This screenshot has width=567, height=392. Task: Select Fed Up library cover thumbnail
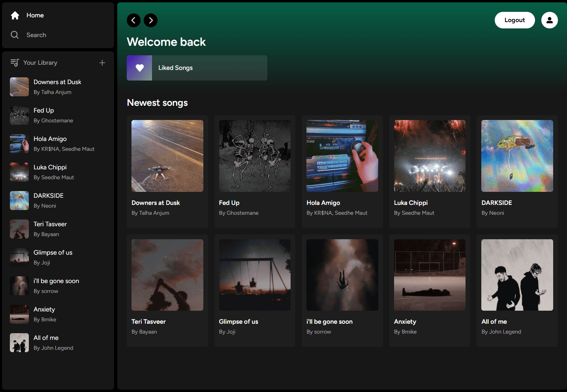tap(19, 115)
